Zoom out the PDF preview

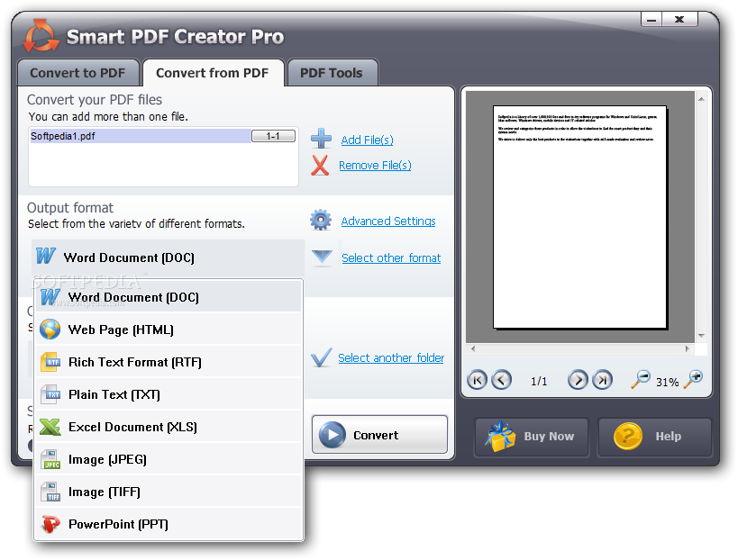point(641,379)
